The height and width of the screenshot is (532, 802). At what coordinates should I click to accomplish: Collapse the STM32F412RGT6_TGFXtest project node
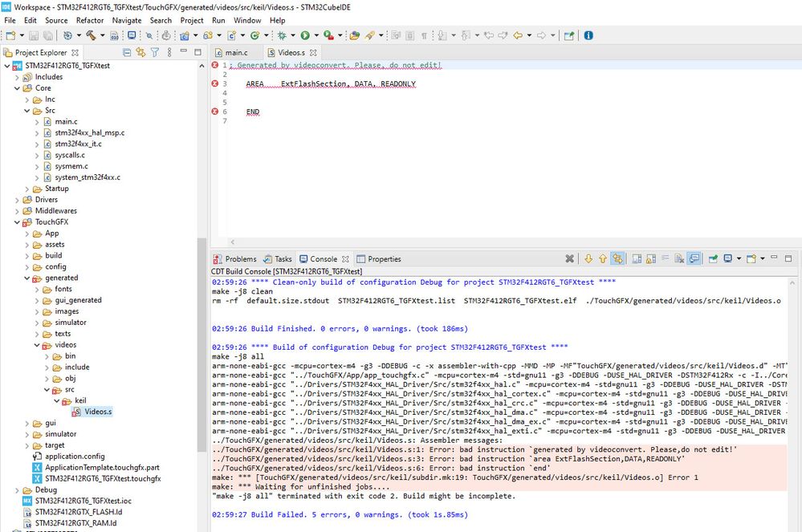[7, 66]
